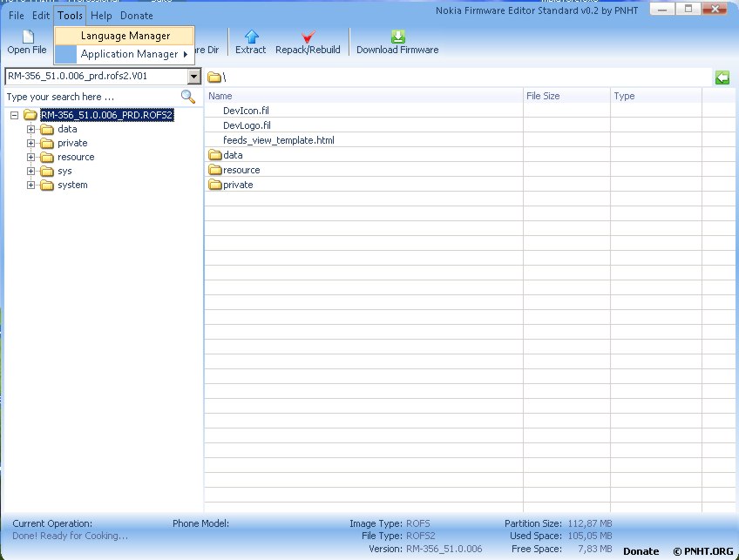Sort by the Type column header
Viewport: 739px width, 560px height.
tap(656, 96)
